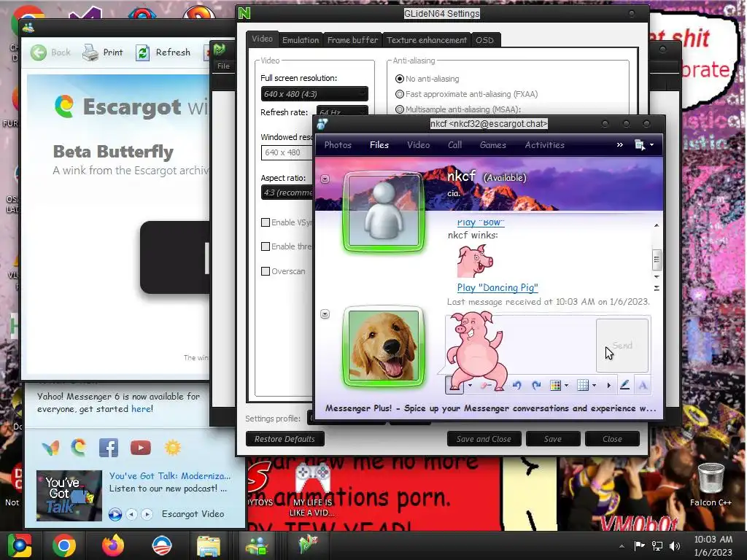Open grid background dropdown arrow
Viewport: 747px width, 560px height.
594,385
